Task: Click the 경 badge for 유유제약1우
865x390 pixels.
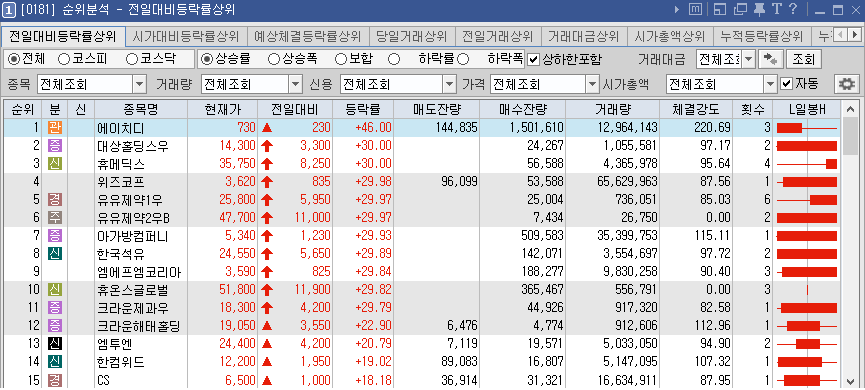Action: click(x=55, y=199)
